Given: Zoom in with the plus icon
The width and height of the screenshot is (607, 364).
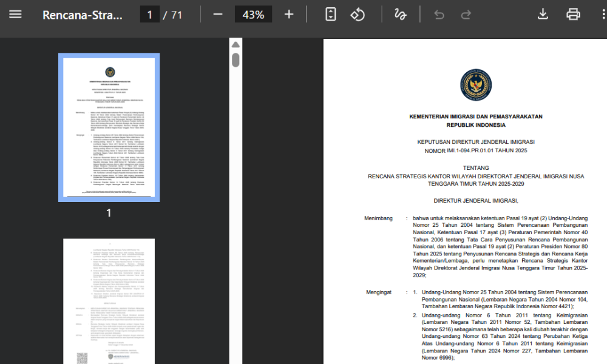Looking at the screenshot, I should click(x=289, y=15).
